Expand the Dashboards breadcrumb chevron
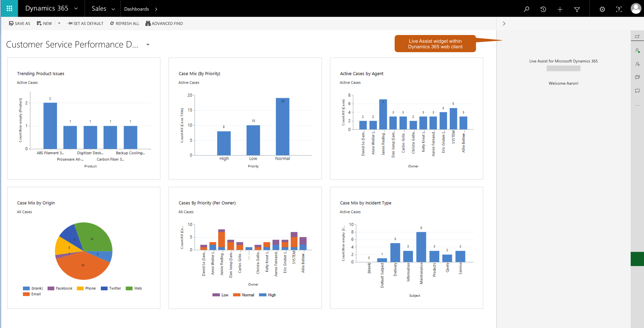The image size is (644, 328). click(x=156, y=9)
